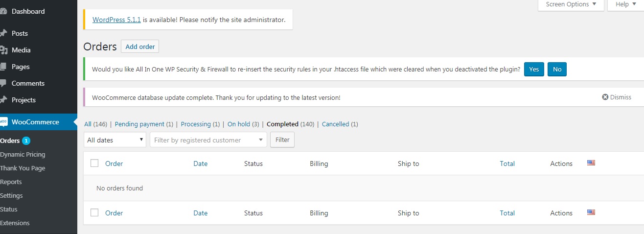Viewport: 644px width, 234px height.
Task: Tick the select-all checkbox in table footer
Action: 94,213
